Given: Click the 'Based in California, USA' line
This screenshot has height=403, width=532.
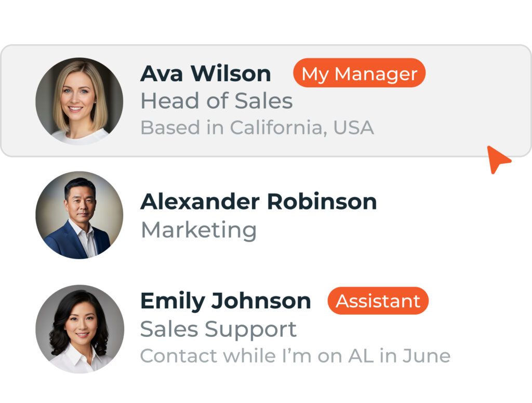Looking at the screenshot, I should coord(257,128).
